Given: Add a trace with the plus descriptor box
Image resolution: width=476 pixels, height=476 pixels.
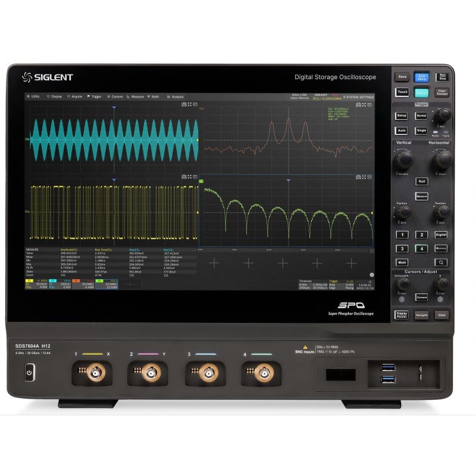Looking at the screenshot, I should (130, 284).
